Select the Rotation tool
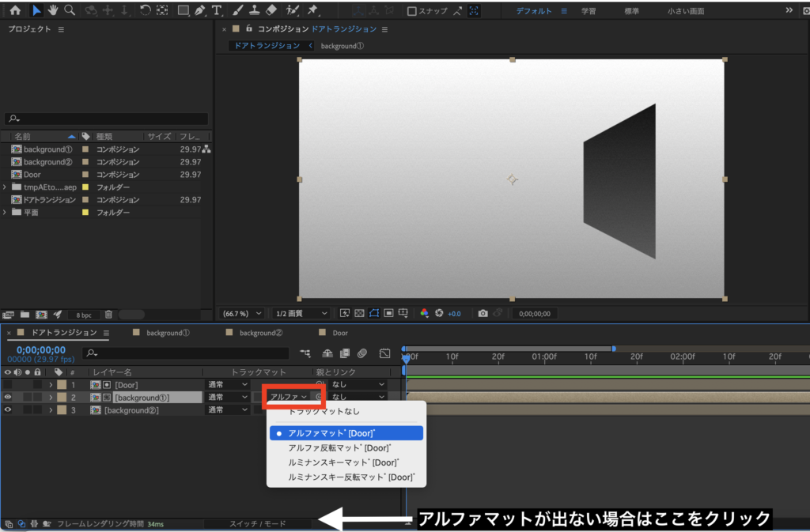This screenshot has height=532, width=810. [145, 11]
